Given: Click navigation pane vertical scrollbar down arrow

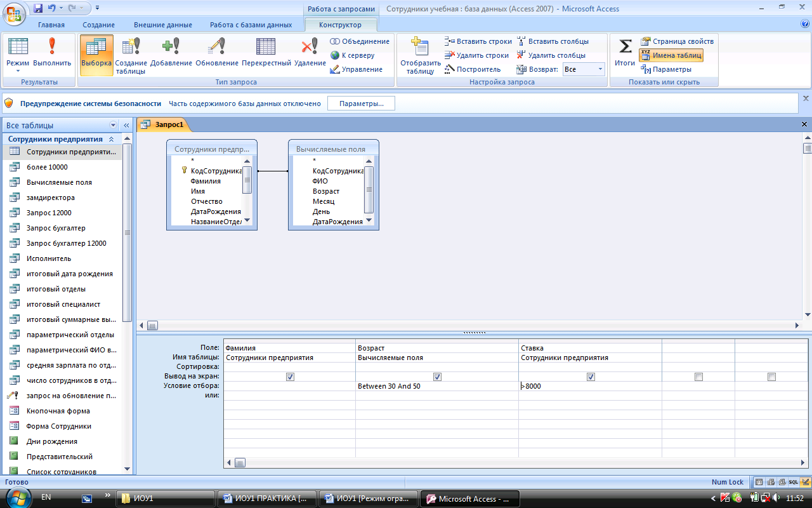Looking at the screenshot, I should pyautogui.click(x=127, y=468).
